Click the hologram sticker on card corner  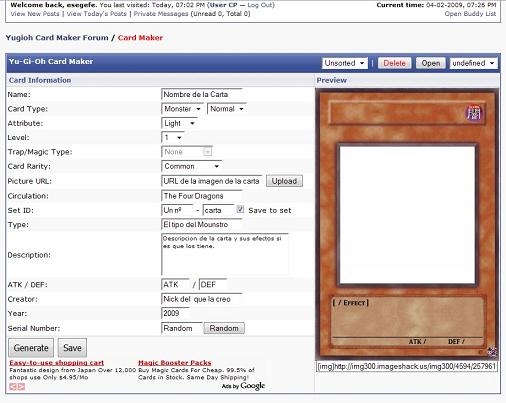(492, 351)
